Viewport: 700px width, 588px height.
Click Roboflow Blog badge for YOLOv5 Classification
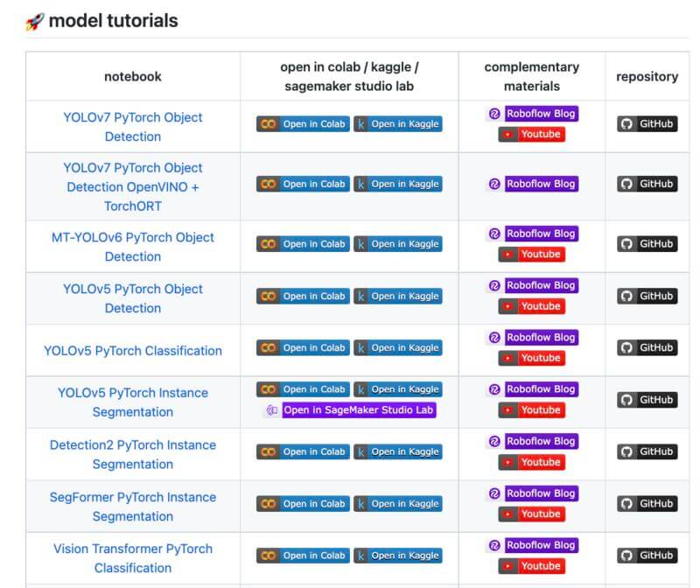[x=532, y=337]
